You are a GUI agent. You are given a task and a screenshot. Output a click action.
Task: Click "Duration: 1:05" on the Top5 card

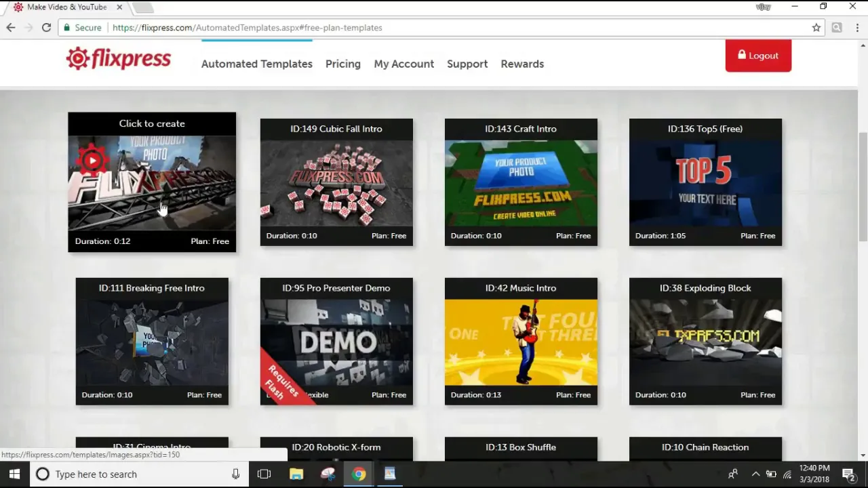660,236
